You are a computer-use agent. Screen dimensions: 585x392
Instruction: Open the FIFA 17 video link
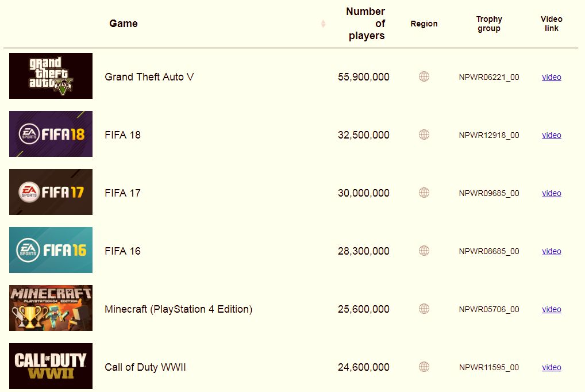pyautogui.click(x=552, y=193)
